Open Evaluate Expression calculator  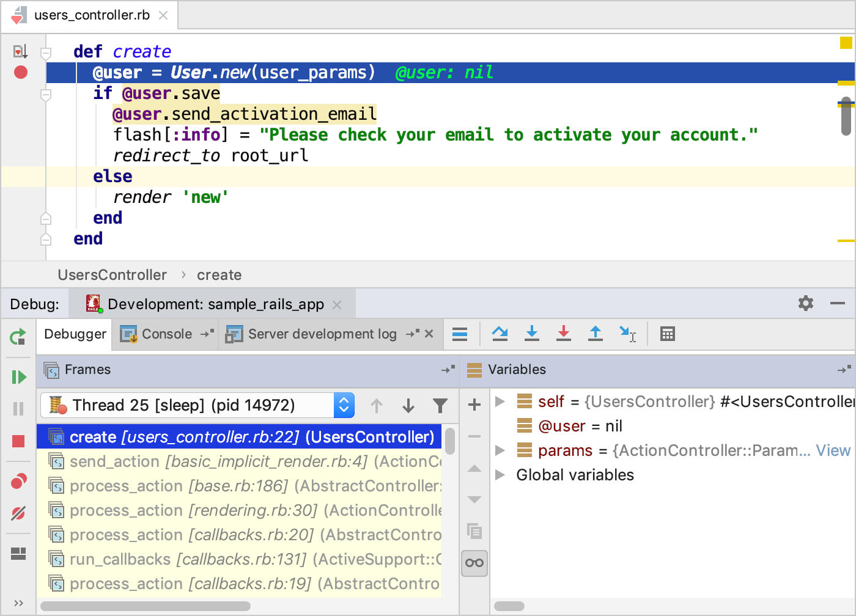pyautogui.click(x=668, y=334)
